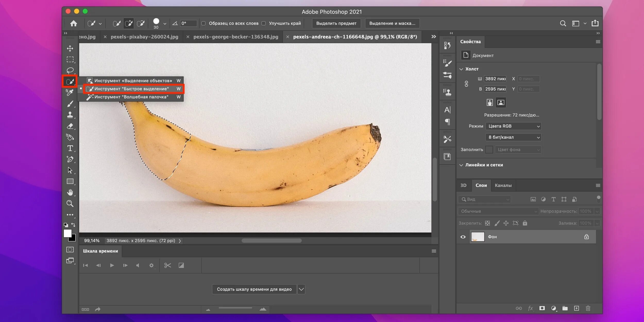Enable "Улучшить край" checkbox
This screenshot has width=644, height=322.
pyautogui.click(x=264, y=23)
